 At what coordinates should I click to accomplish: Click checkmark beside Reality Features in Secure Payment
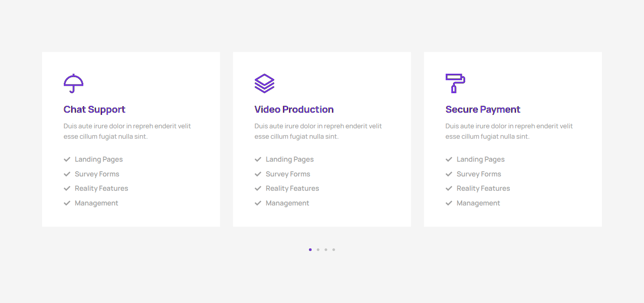tap(449, 189)
